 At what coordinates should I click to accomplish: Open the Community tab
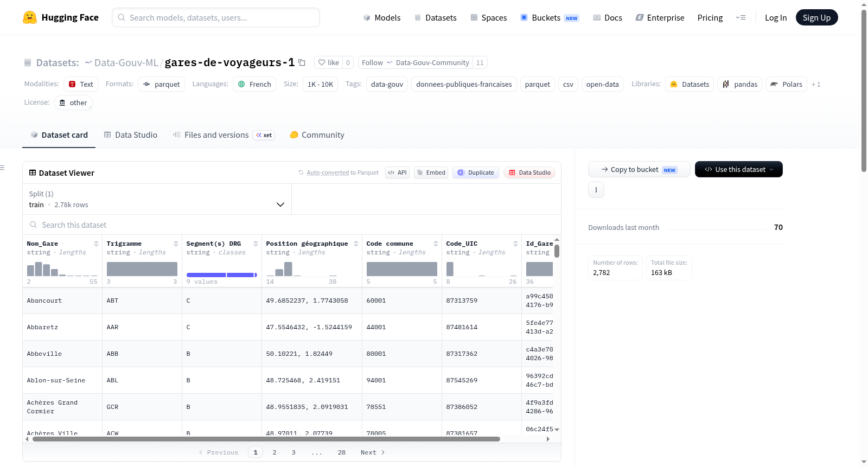(317, 135)
